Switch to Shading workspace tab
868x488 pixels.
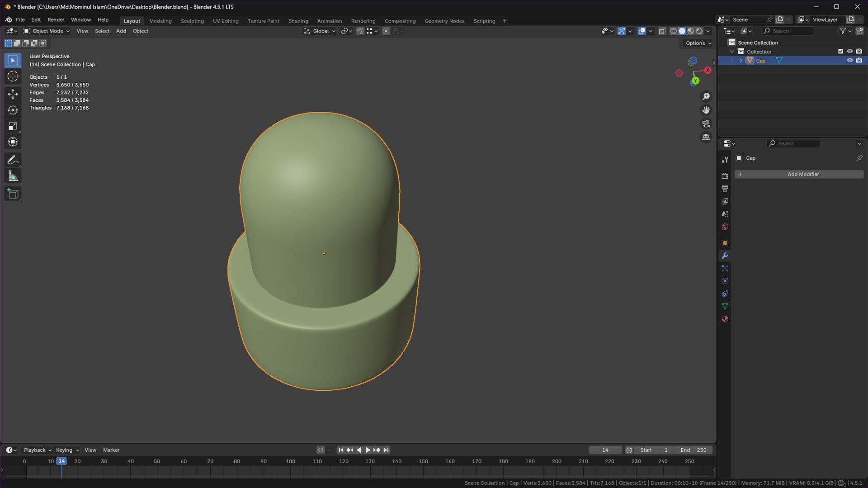click(298, 21)
